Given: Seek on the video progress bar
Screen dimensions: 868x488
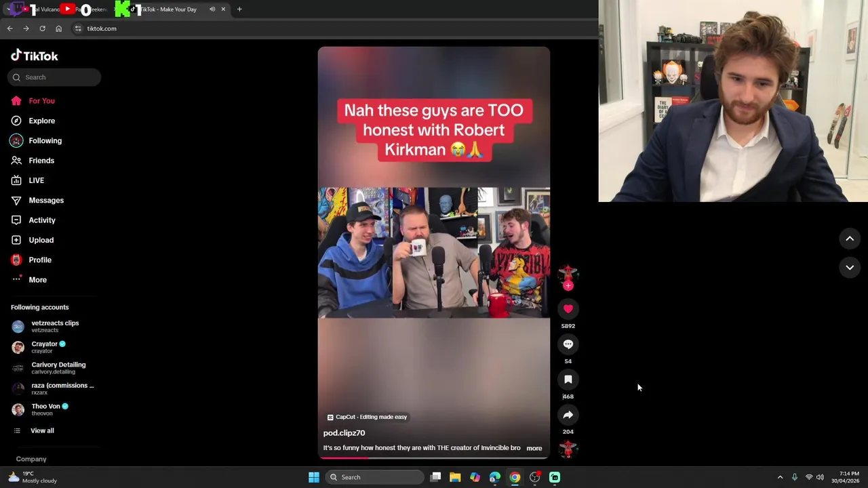Looking at the screenshot, I should click(434, 457).
